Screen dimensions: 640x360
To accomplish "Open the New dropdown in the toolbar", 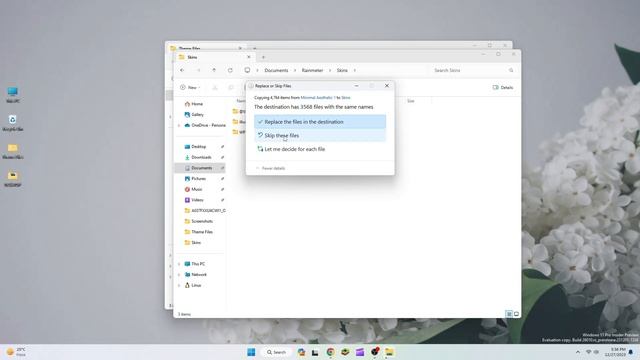I will pyautogui.click(x=190, y=87).
